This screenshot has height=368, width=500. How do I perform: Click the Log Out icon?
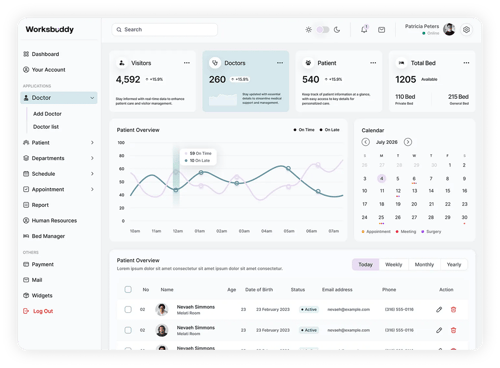pyautogui.click(x=26, y=311)
